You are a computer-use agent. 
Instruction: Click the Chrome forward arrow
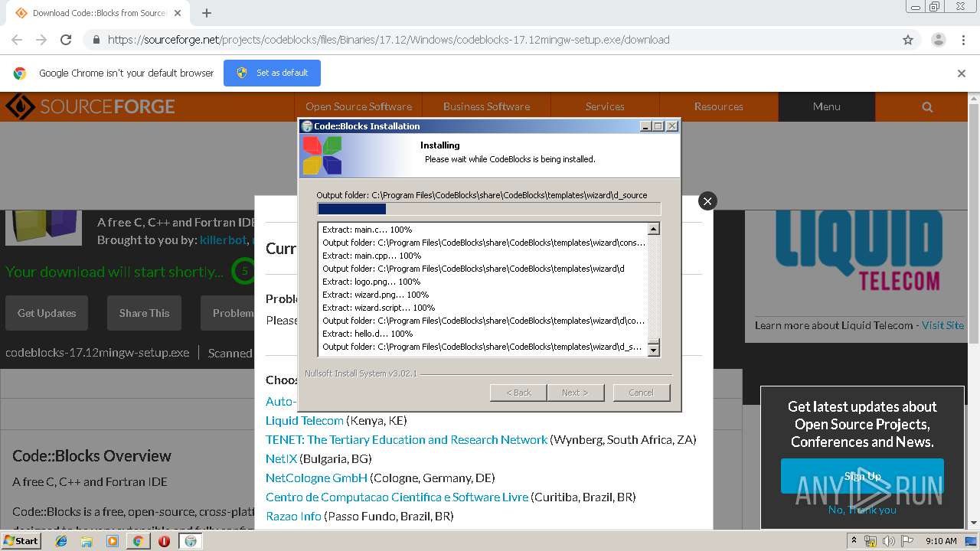pos(41,40)
